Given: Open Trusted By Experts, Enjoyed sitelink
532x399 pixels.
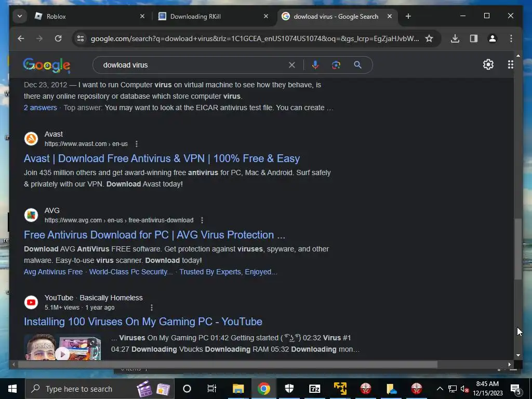Looking at the screenshot, I should pyautogui.click(x=228, y=272).
